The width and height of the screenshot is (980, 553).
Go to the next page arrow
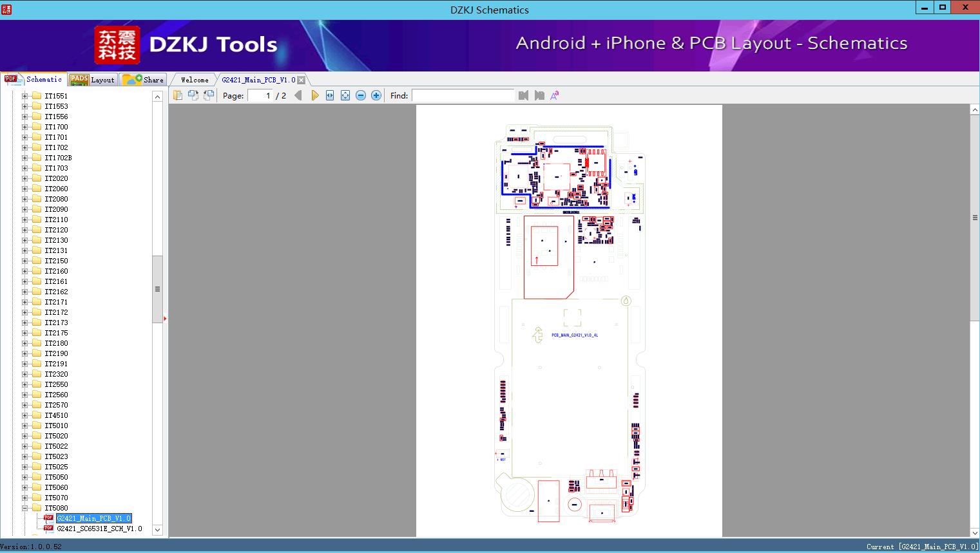314,95
